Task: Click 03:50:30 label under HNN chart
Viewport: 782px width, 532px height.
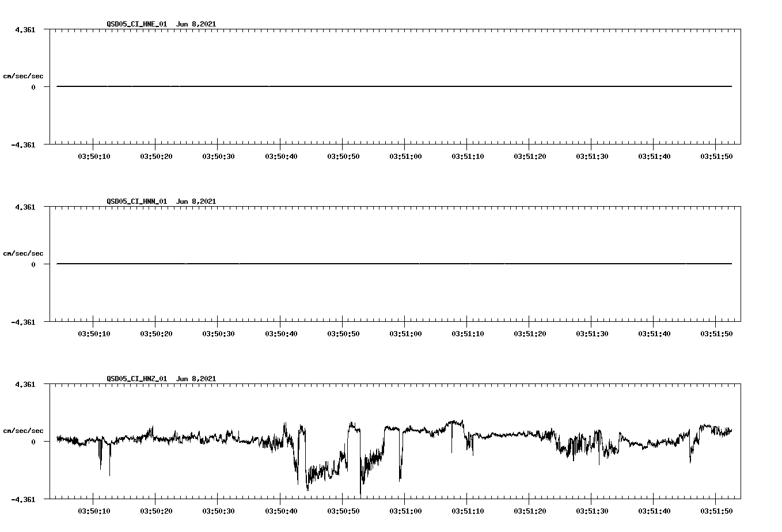Action: tap(218, 334)
